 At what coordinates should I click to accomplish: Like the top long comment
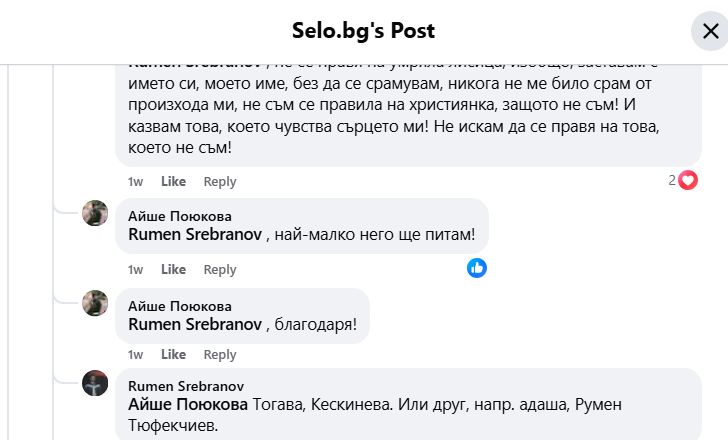174,182
